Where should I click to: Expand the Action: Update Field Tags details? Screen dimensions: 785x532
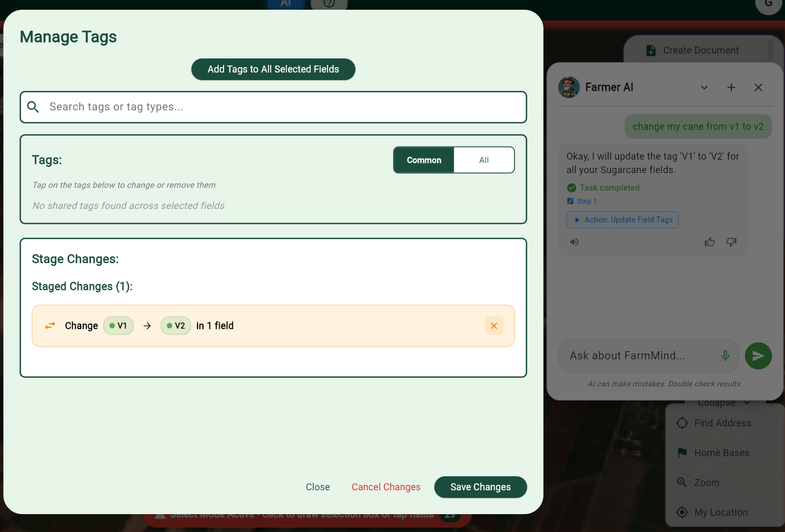[623, 220]
